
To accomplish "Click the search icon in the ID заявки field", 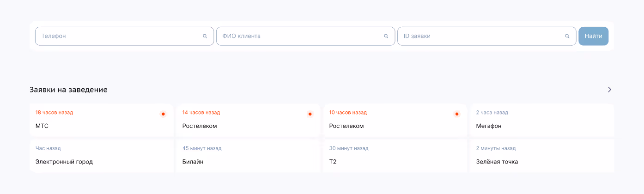I will 567,36.
